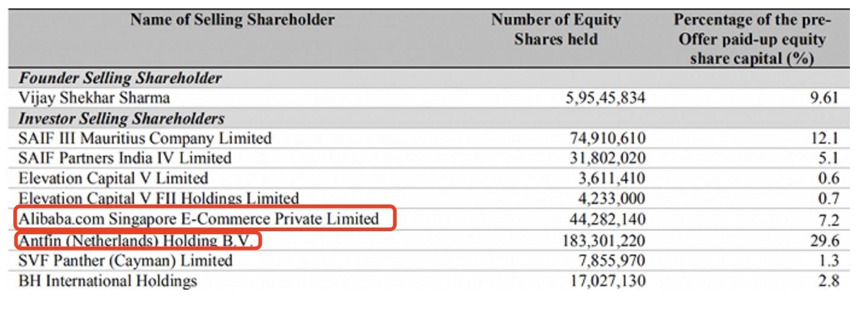Select SAIF Partners India IV Limited row
The image size is (868, 315).
coord(125,158)
